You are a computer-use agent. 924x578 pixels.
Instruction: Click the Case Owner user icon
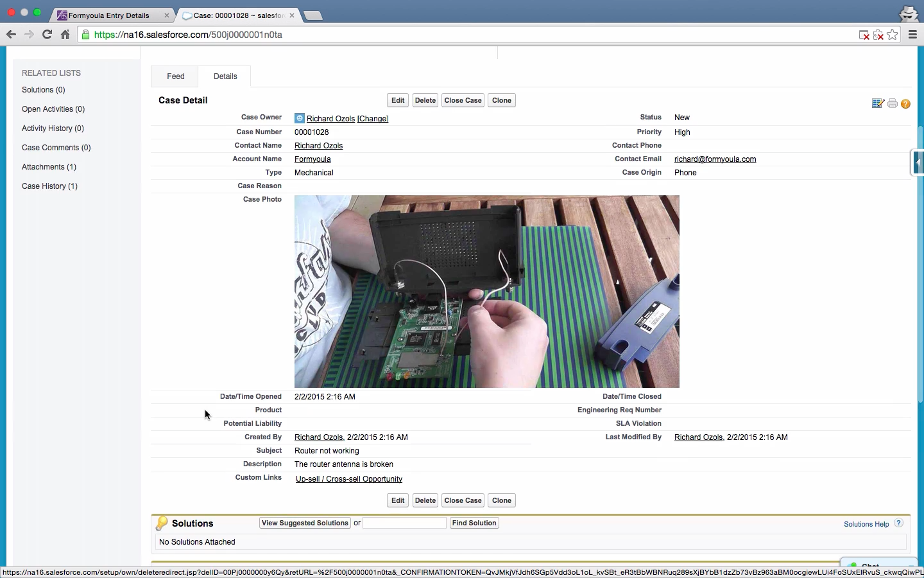click(299, 118)
